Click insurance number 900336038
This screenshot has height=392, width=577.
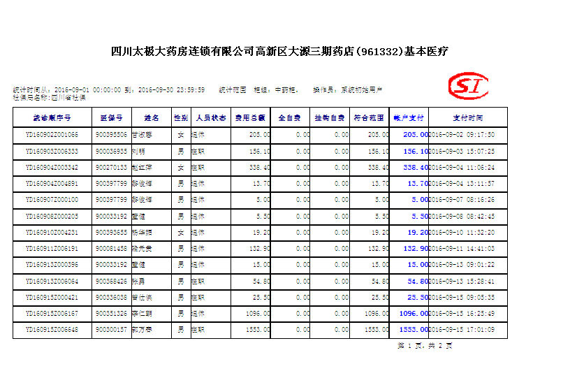111,297
